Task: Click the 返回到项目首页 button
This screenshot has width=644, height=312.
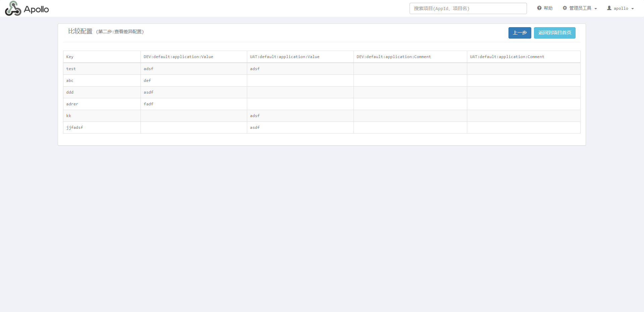Action: (x=554, y=33)
